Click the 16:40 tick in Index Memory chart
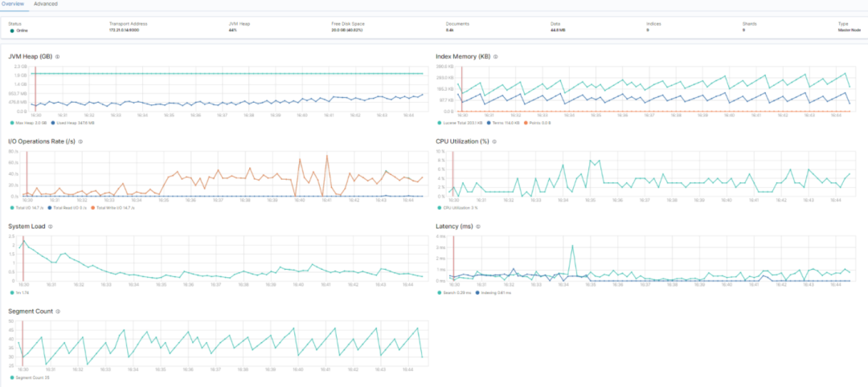Image resolution: width=868 pixels, height=387 pixels. pos(728,115)
